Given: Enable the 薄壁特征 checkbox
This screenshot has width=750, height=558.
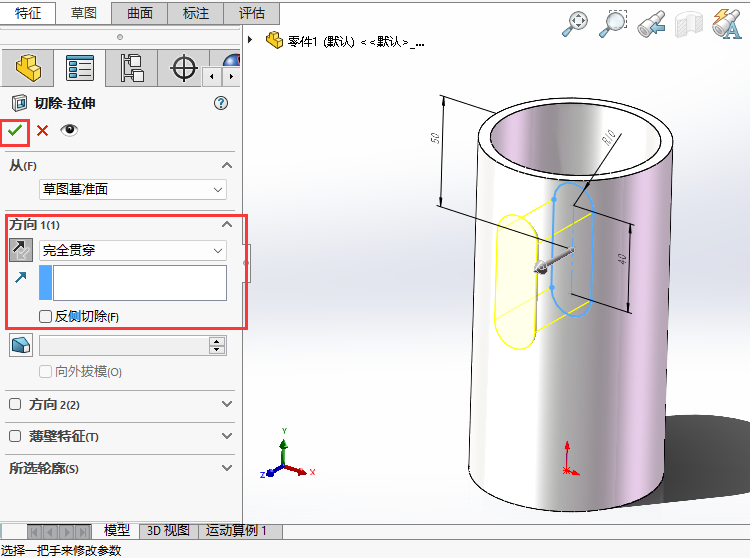Looking at the screenshot, I should pos(15,437).
